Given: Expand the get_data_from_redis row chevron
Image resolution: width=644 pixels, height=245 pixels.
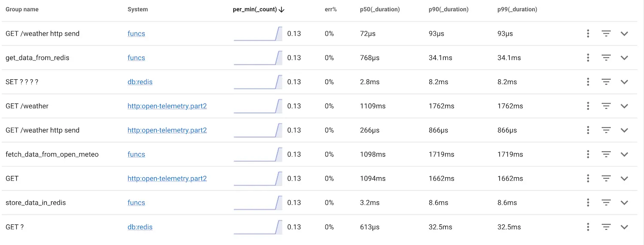Looking at the screenshot, I should point(624,58).
